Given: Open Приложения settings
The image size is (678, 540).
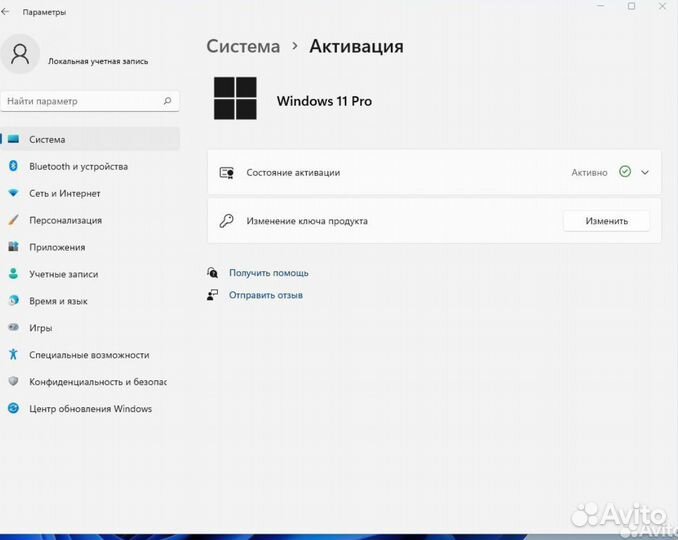Looking at the screenshot, I should click(x=90, y=247).
